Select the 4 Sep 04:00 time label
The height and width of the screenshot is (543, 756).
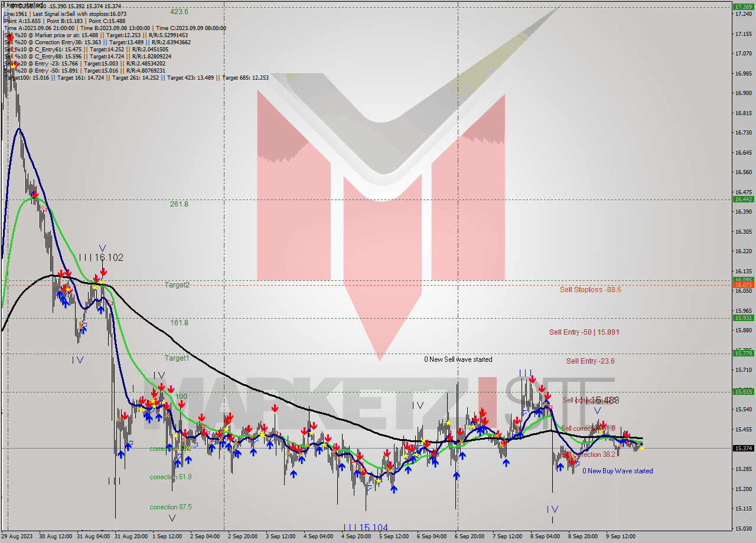pyautogui.click(x=318, y=537)
